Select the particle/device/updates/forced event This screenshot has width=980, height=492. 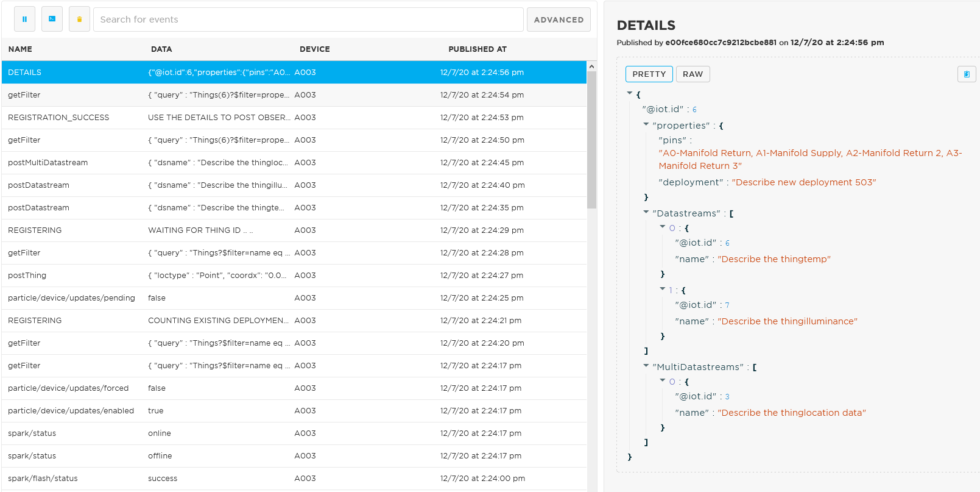(x=294, y=388)
